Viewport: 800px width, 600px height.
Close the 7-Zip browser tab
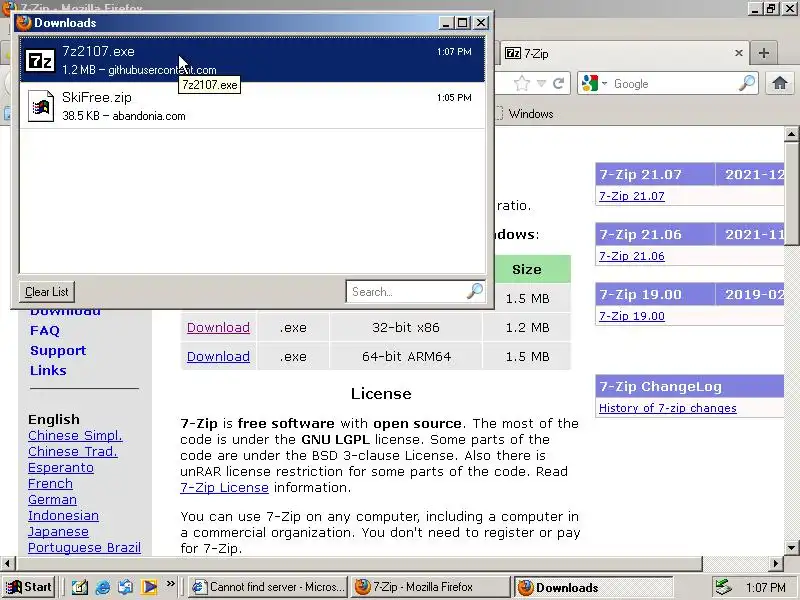[x=738, y=53]
